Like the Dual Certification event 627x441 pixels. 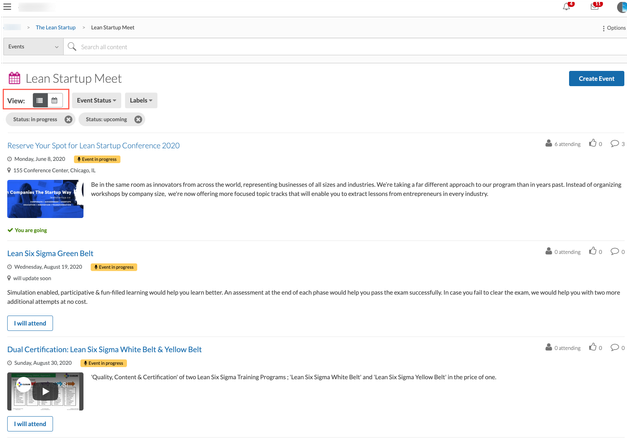click(595, 347)
